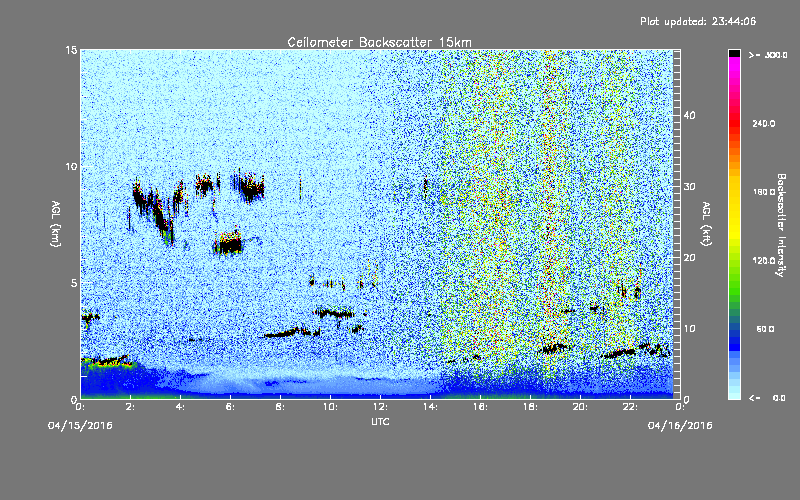Click the small cloud near 0:30 UTC at 3.5 km
The width and height of the screenshot is (800, 500).
(90, 318)
